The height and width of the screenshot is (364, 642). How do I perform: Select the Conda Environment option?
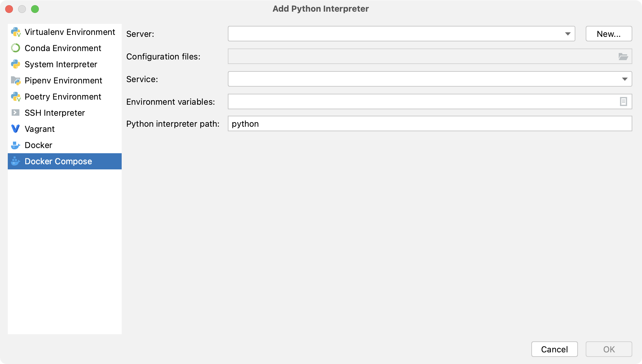[63, 48]
